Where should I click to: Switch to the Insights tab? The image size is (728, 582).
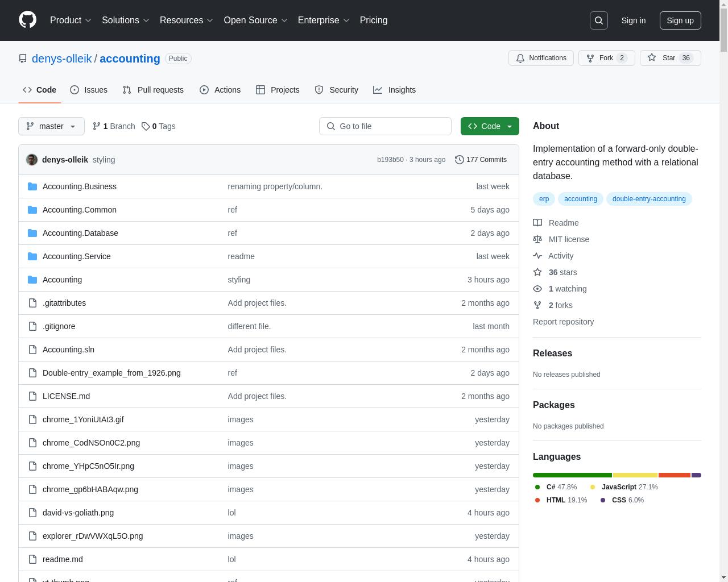(395, 90)
